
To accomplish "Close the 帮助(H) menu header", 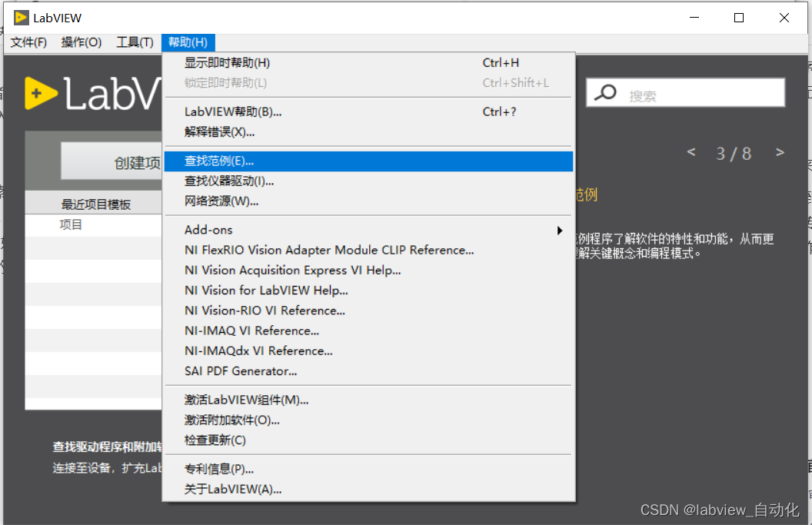I will coord(188,42).
